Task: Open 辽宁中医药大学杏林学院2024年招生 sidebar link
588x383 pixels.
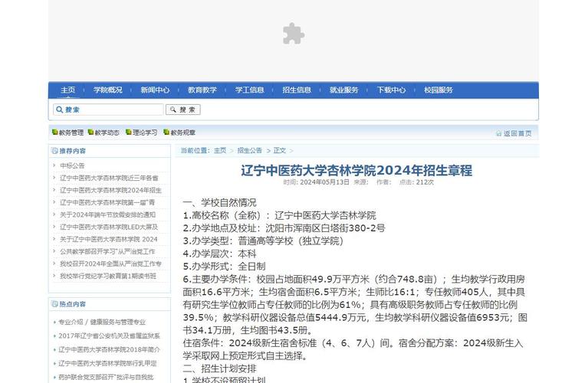Action: point(110,190)
